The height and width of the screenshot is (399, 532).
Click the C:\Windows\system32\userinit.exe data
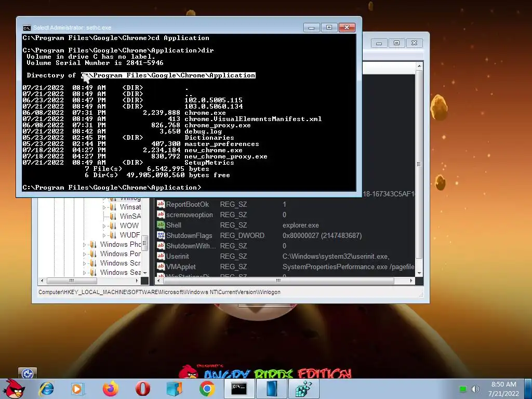(x=336, y=256)
